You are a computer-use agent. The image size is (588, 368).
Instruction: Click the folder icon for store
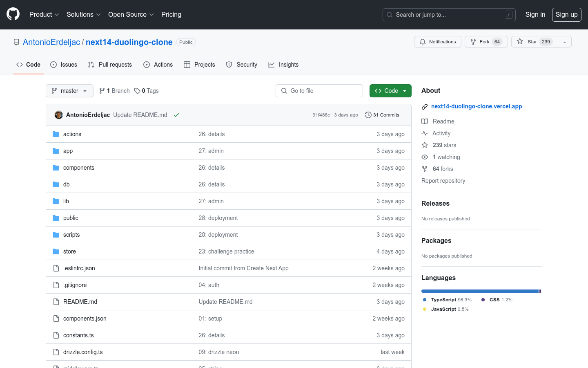[56, 251]
